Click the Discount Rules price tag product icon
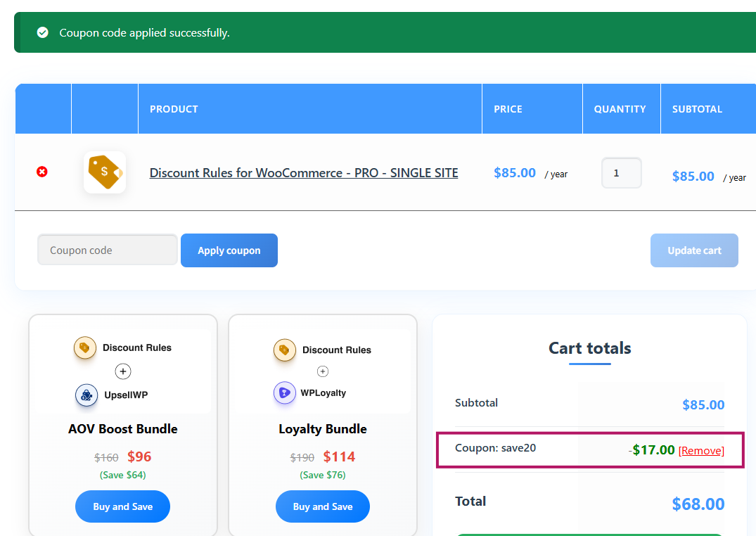 coord(104,172)
